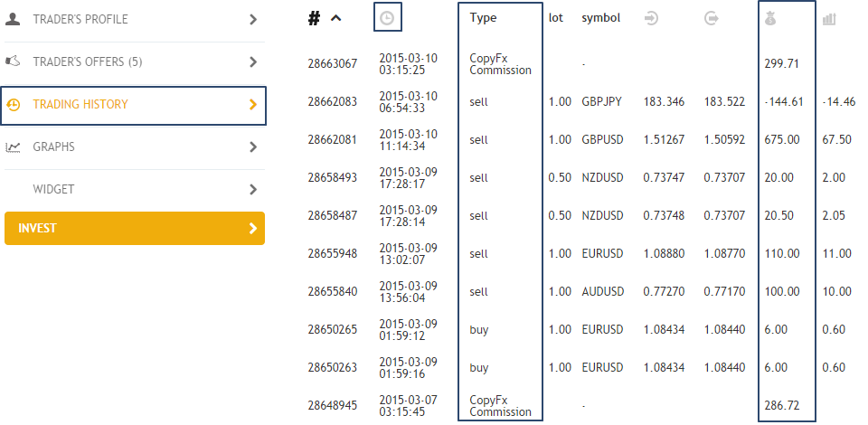Expand Trader's Profile chevron arrow
868x425 pixels.
coord(253,19)
